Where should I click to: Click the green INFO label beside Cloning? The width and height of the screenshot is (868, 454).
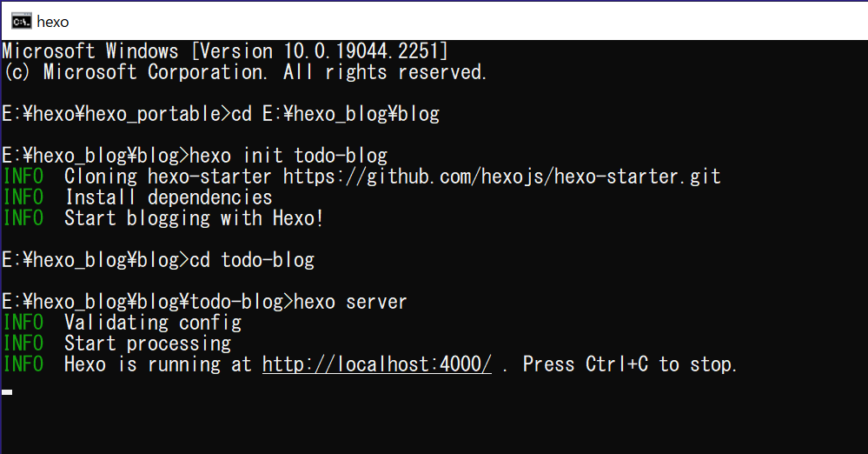coord(23,177)
